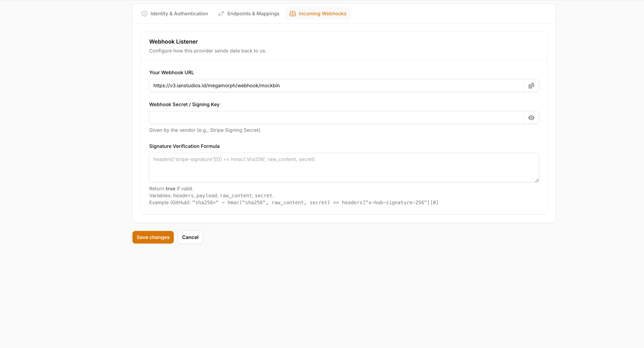
Task: Click the Cancel button
Action: click(x=190, y=237)
